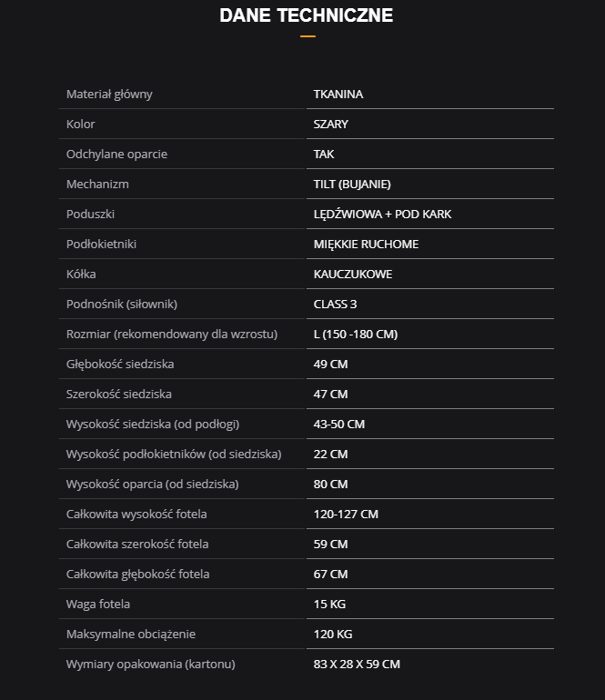The height and width of the screenshot is (700, 605).
Task: Click the Głębokość siedziska label
Action: [120, 365]
